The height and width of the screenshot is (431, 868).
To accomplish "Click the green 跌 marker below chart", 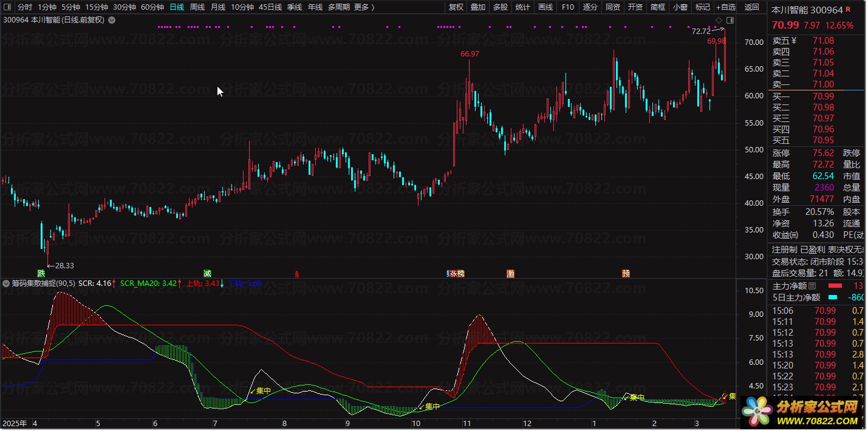I will [x=41, y=273].
